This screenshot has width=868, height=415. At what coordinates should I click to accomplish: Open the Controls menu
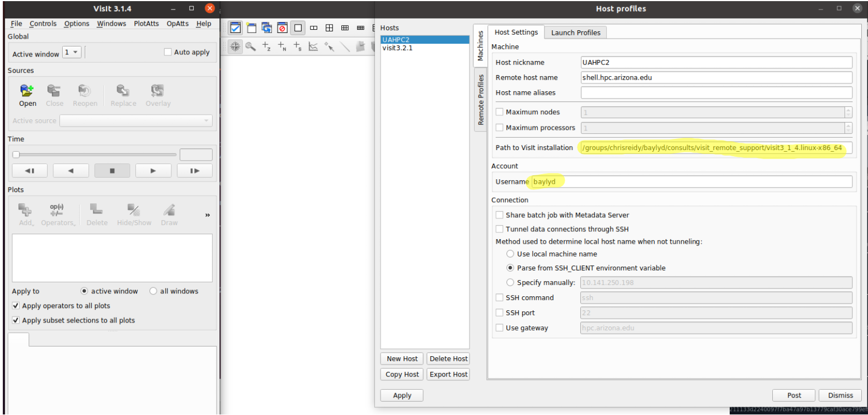43,24
